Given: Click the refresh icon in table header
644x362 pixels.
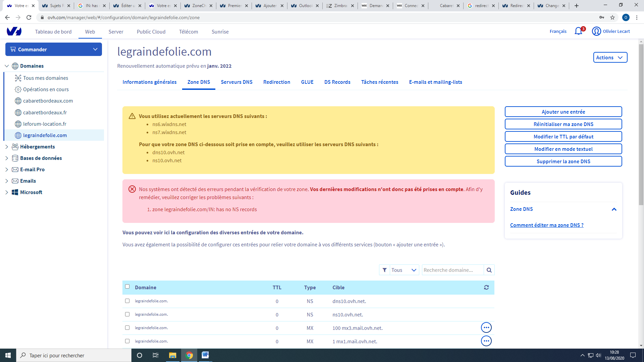Looking at the screenshot, I should pos(486,287).
